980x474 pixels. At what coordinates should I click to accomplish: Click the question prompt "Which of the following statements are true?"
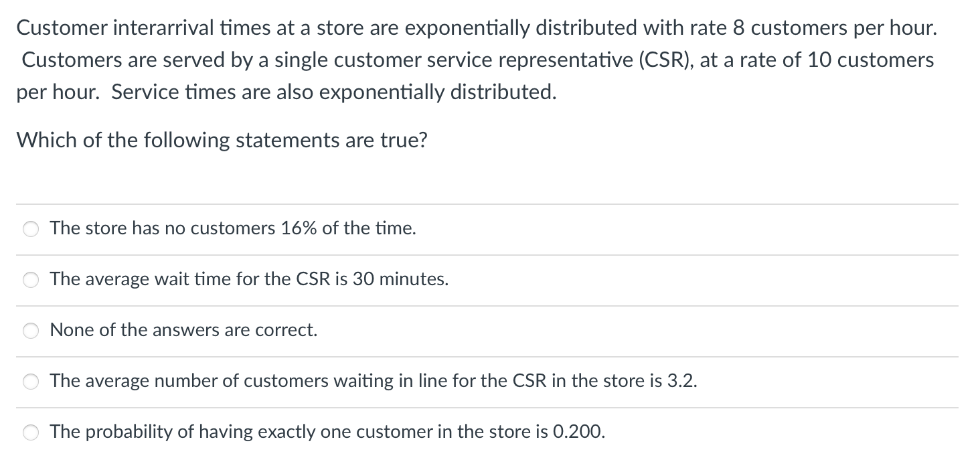coord(222,141)
